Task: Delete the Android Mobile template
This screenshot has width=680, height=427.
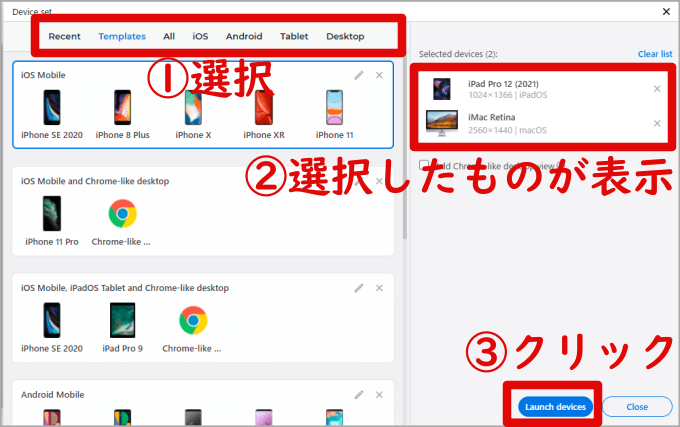Action: (379, 395)
